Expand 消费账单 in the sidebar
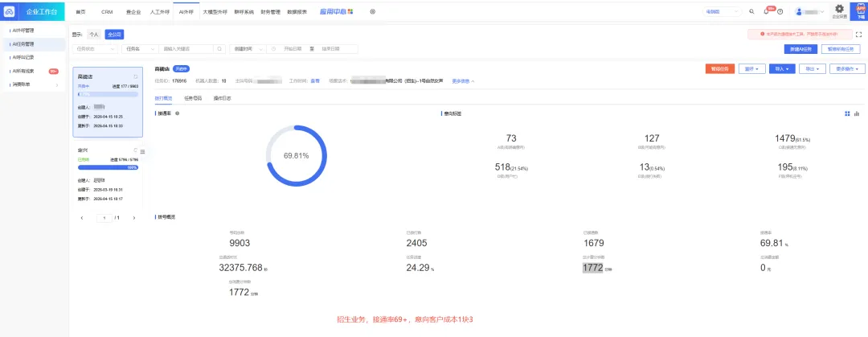Image resolution: width=868 pixels, height=337 pixels. pyautogui.click(x=35, y=84)
